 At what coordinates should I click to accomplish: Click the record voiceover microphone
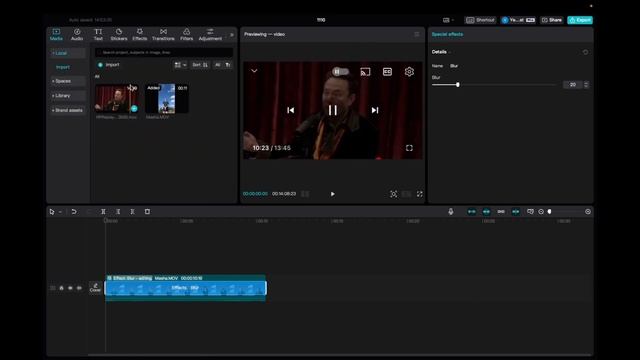[x=451, y=212]
